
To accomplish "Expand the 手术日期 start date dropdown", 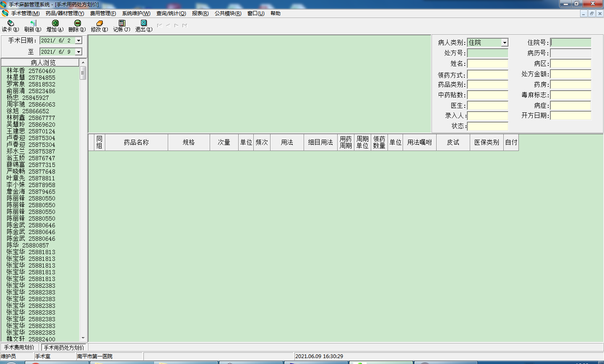I will [x=78, y=41].
